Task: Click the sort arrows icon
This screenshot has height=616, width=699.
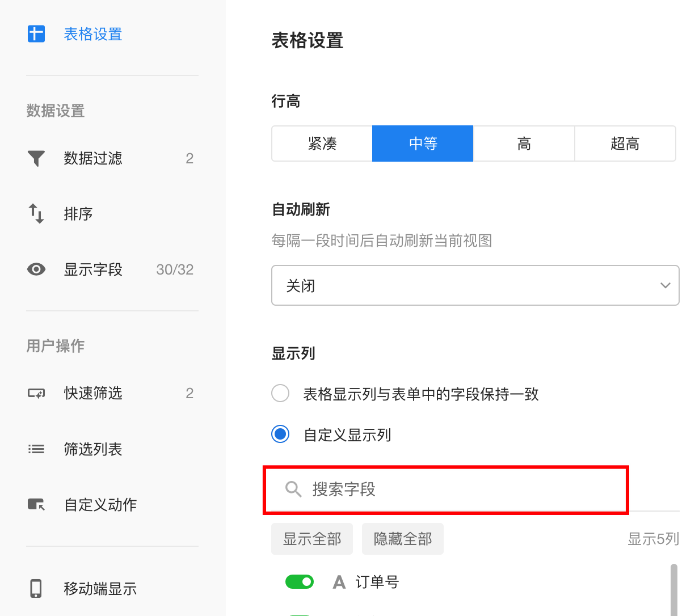Action: tap(36, 214)
